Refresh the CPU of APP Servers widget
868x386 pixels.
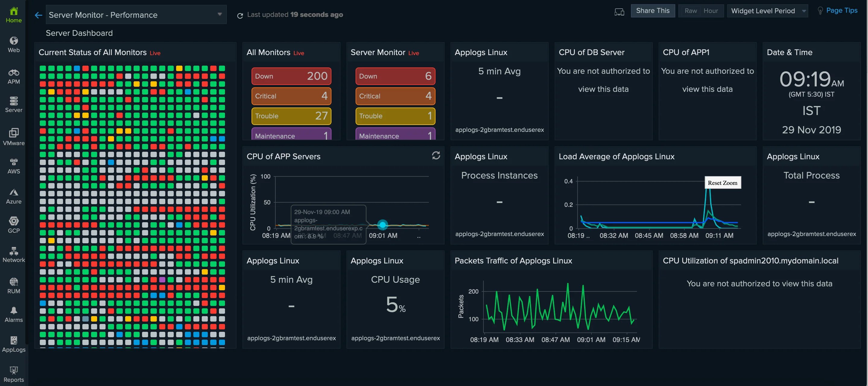click(x=436, y=156)
